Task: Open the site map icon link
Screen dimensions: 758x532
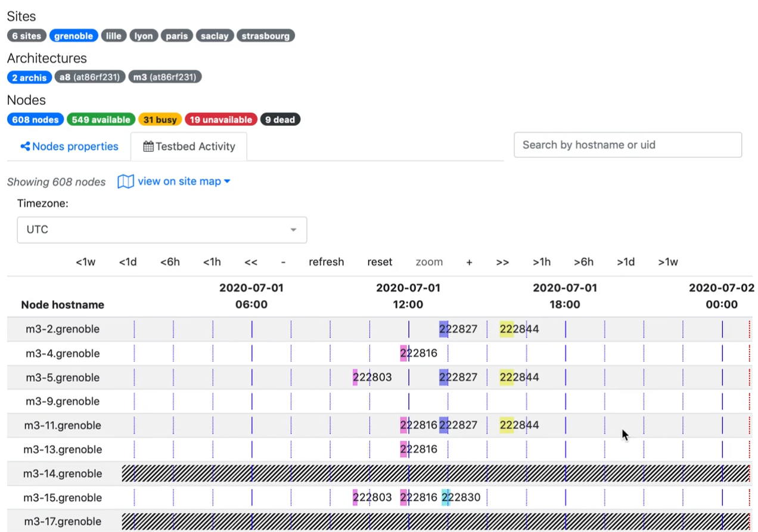Action: tap(126, 182)
